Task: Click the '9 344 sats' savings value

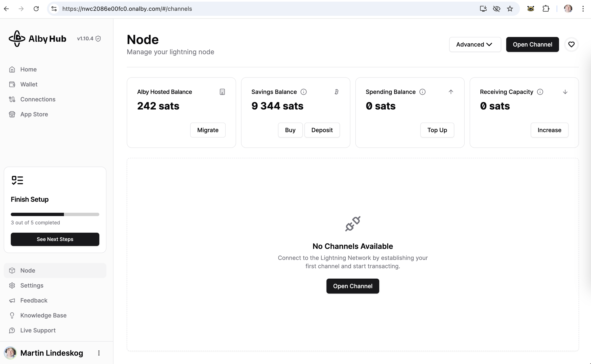Action: click(x=277, y=106)
